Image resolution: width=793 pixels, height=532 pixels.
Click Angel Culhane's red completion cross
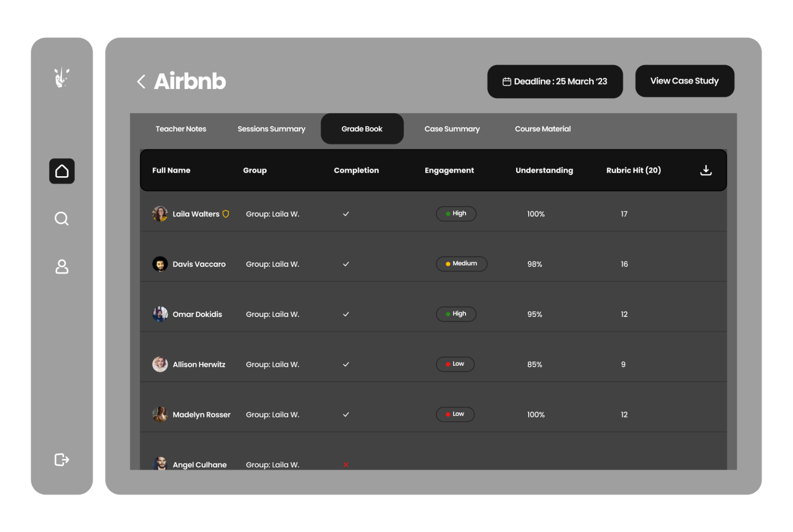pyautogui.click(x=346, y=464)
